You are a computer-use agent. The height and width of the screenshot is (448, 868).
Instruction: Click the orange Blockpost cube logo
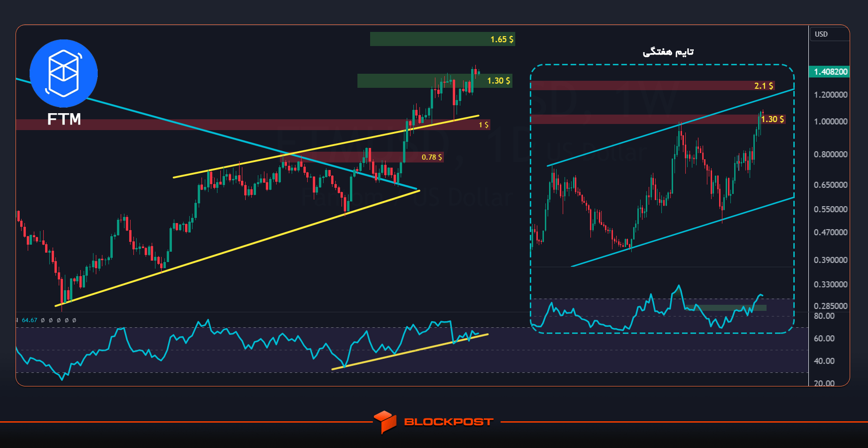(x=385, y=422)
